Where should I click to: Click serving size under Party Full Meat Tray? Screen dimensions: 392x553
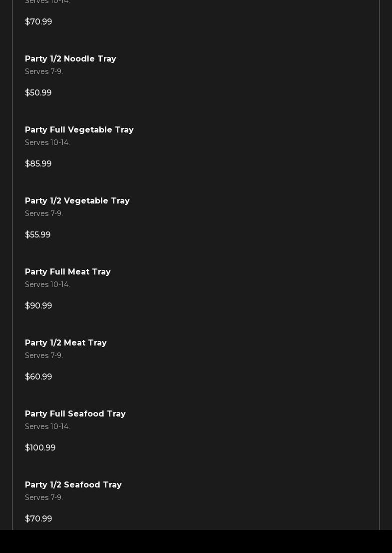(47, 285)
